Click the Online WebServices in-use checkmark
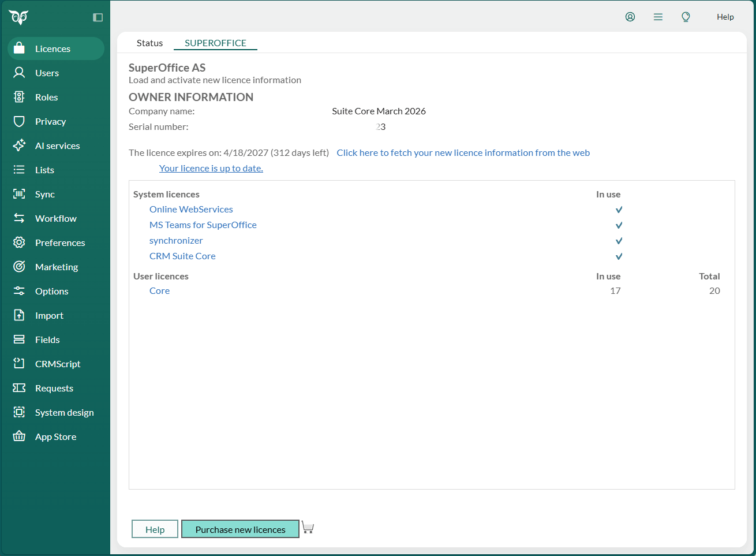Screen dimensions: 756x556 (619, 210)
